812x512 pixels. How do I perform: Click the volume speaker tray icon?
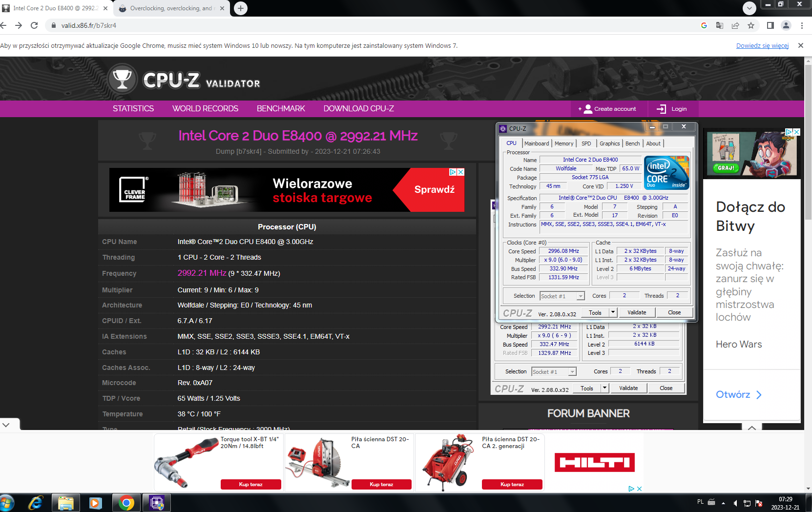pos(735,503)
